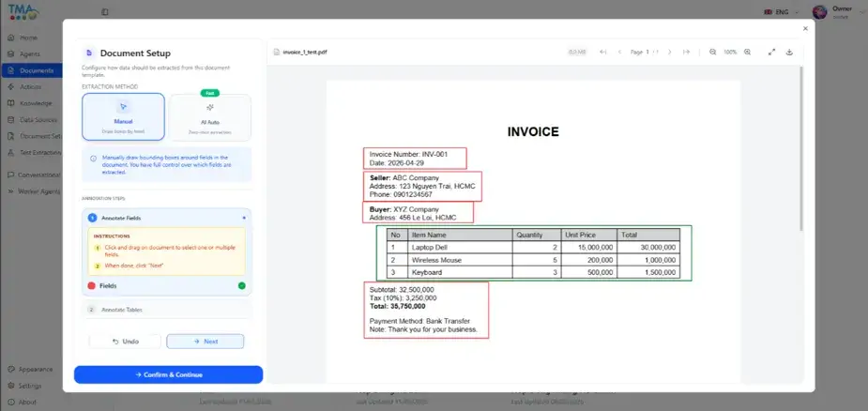Click the Document Setup header icon
Screen dimensions: 868x411
tap(89, 53)
